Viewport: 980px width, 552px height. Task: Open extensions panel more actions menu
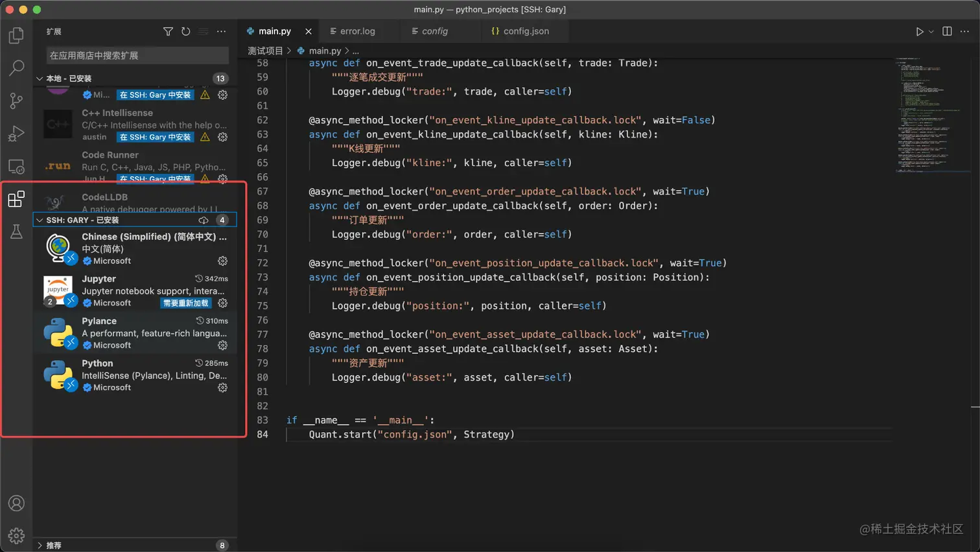[x=222, y=31]
